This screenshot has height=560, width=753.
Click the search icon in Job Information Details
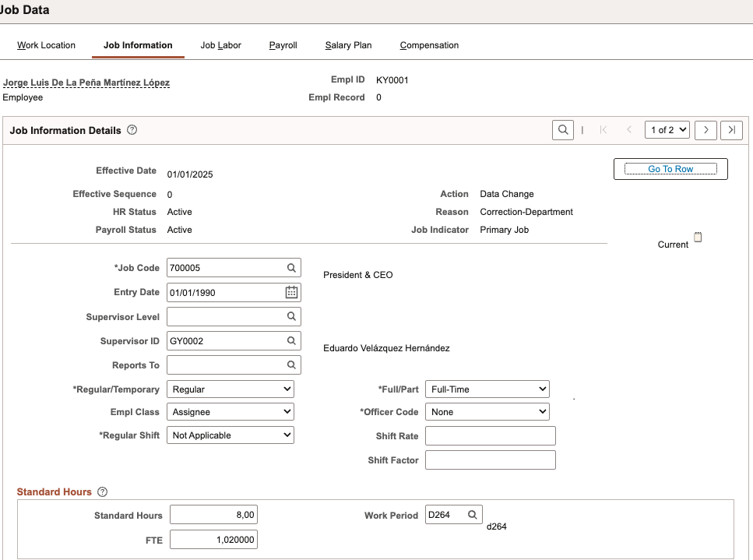pos(562,130)
